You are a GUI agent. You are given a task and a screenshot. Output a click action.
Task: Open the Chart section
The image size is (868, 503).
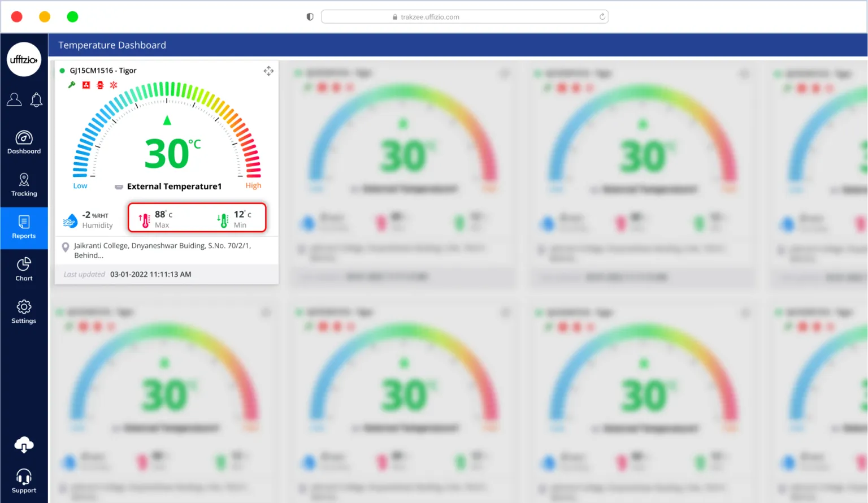click(24, 270)
